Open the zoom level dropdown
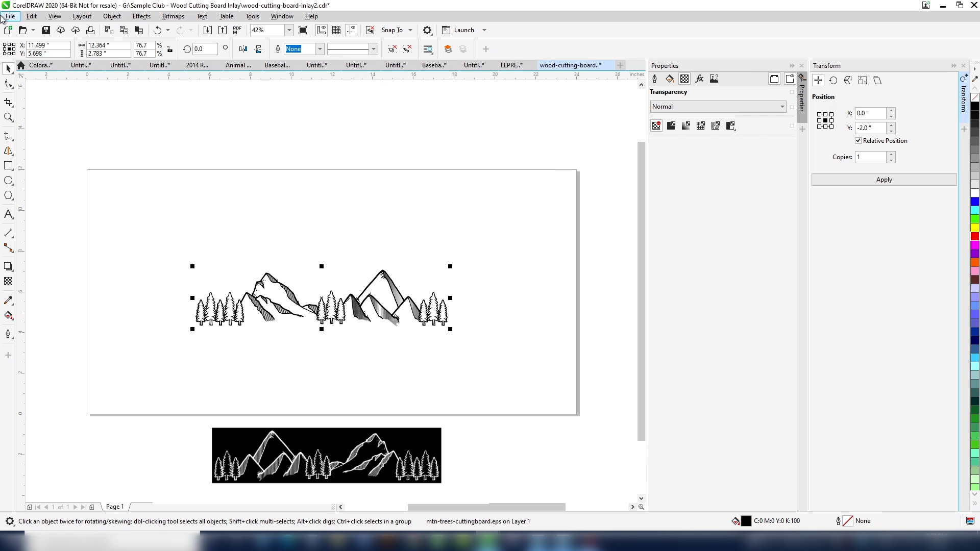Screen dimensions: 980x551 pyautogui.click(x=289, y=30)
